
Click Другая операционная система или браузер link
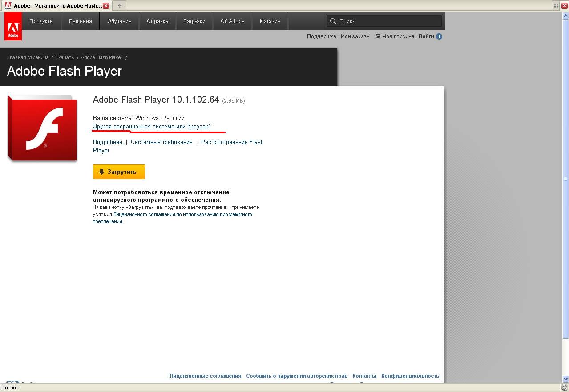152,127
